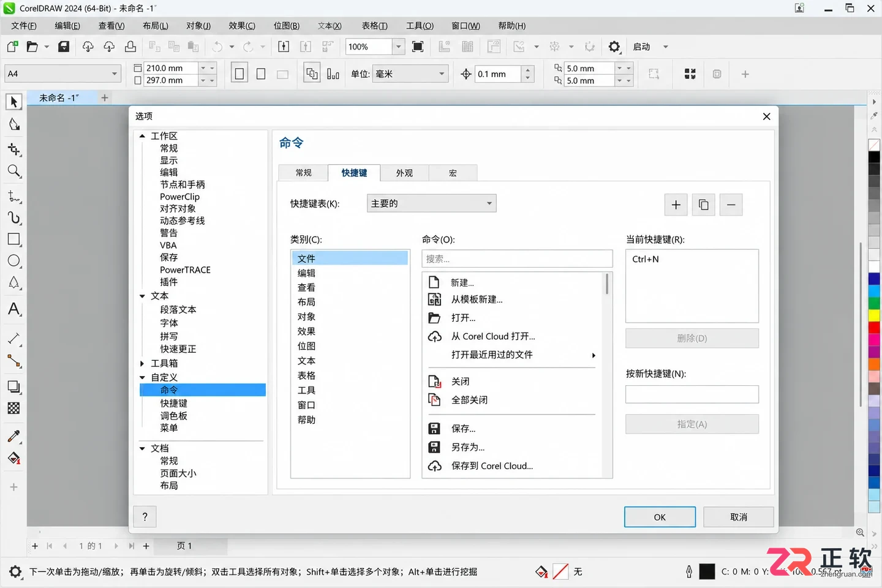Click the Full-screen preview icon

point(418,47)
